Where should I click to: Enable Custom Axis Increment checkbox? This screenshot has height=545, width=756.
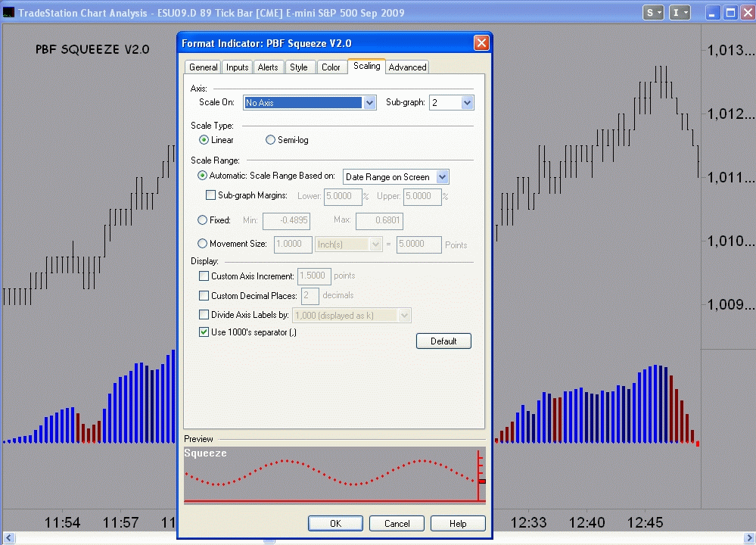pyautogui.click(x=204, y=276)
